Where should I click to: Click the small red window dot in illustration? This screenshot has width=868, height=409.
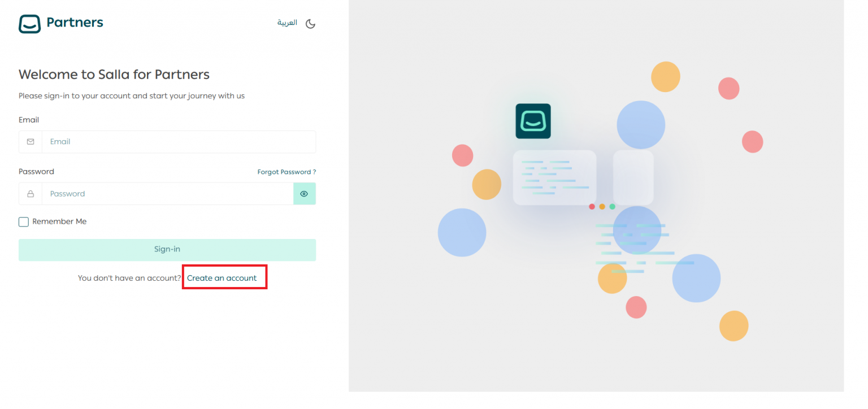(592, 207)
